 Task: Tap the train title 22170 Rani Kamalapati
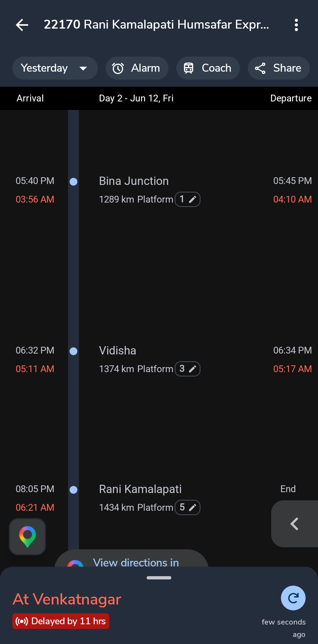156,24
